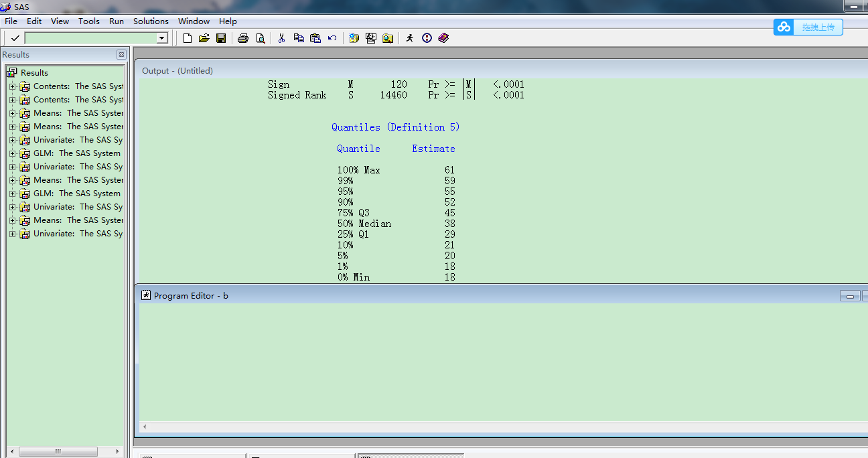This screenshot has width=868, height=458.
Task: Click the 'Quantiles (Definition 5)' heading
Action: [396, 127]
